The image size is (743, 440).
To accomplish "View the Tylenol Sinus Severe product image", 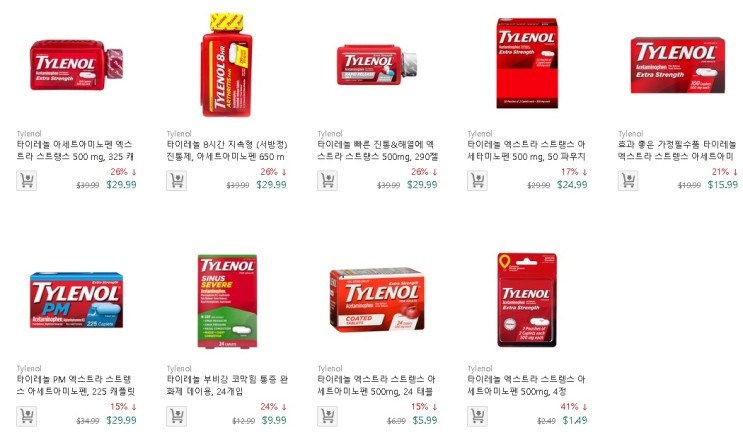I will 227,301.
